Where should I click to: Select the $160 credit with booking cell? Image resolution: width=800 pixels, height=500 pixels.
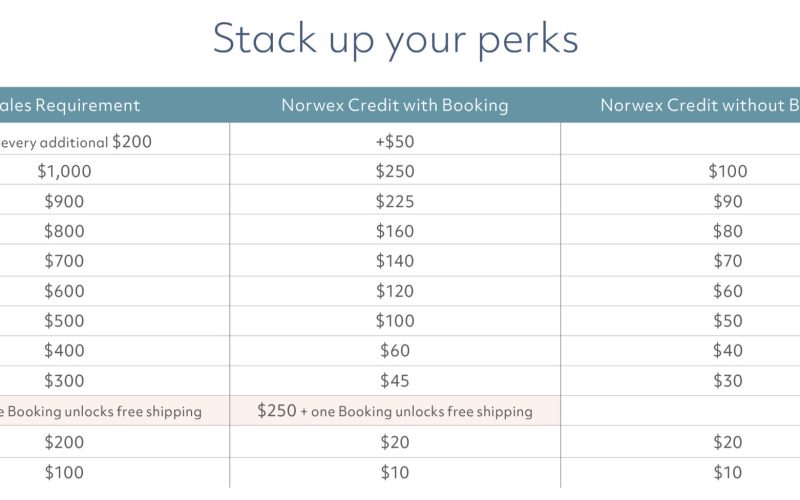pyautogui.click(x=394, y=231)
